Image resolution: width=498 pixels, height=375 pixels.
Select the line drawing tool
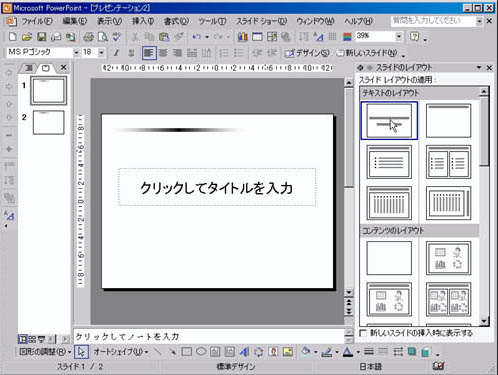coord(158,352)
